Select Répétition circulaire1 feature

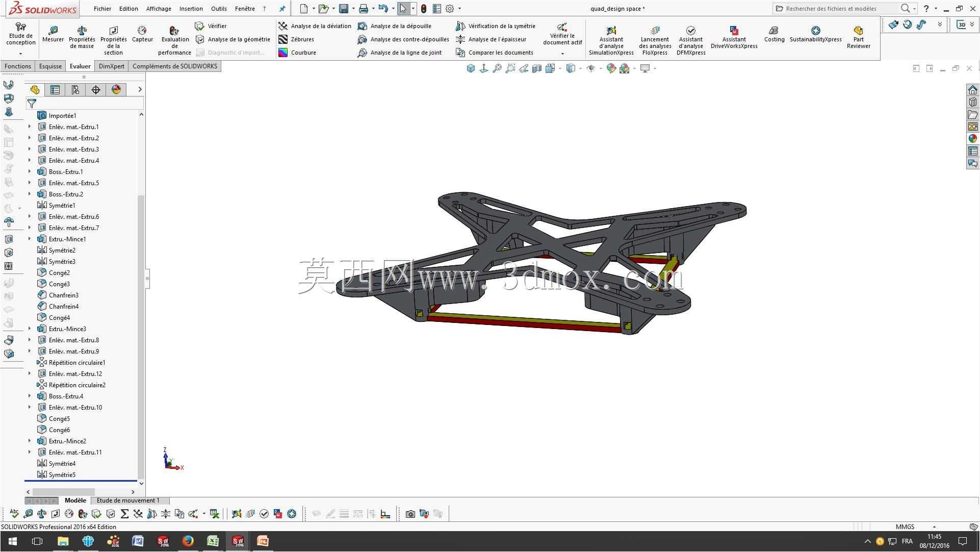(x=71, y=362)
